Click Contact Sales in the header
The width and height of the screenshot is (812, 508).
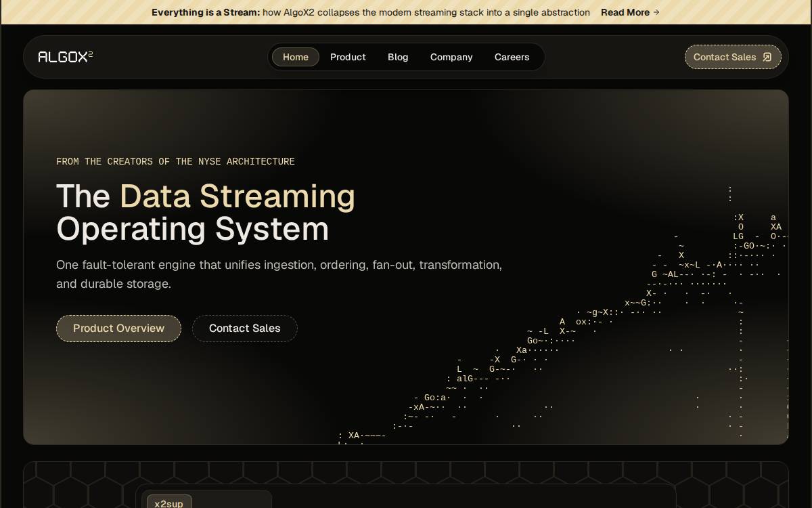(733, 57)
